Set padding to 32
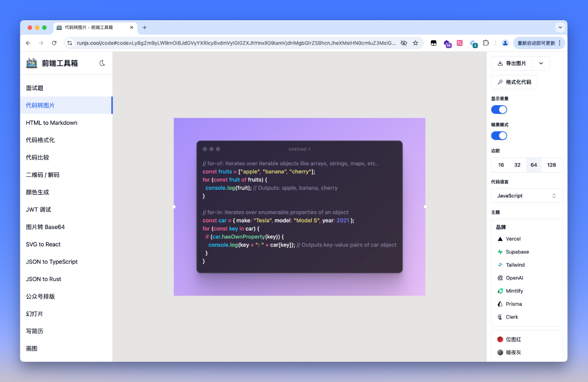Image resolution: width=588 pixels, height=382 pixels. click(x=517, y=165)
